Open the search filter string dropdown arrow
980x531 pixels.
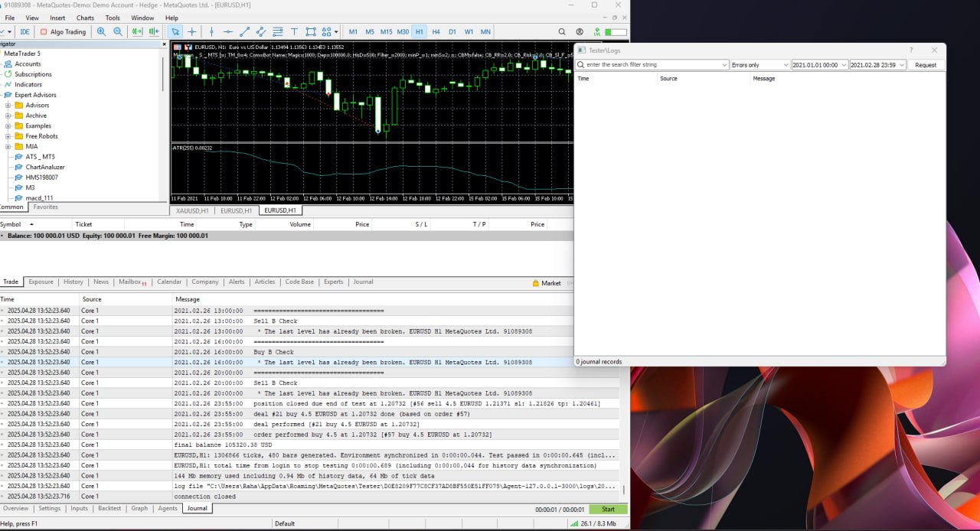pyautogui.click(x=724, y=65)
